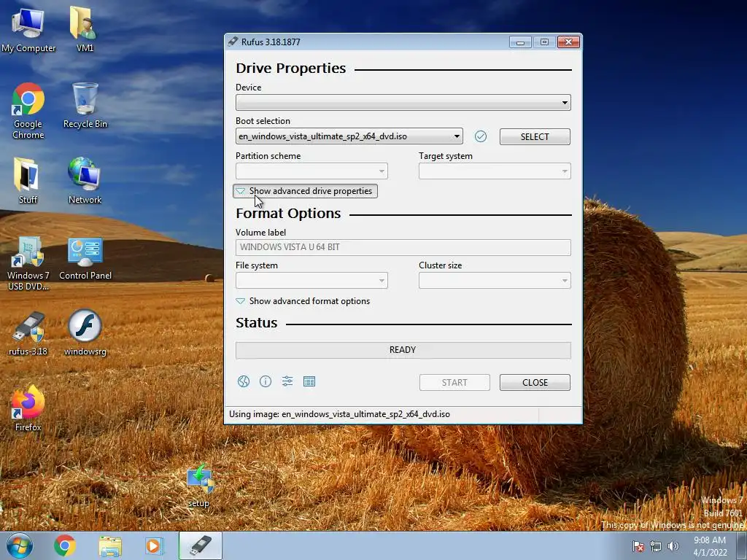
Task: Click the Volume label input field
Action: coord(403,247)
